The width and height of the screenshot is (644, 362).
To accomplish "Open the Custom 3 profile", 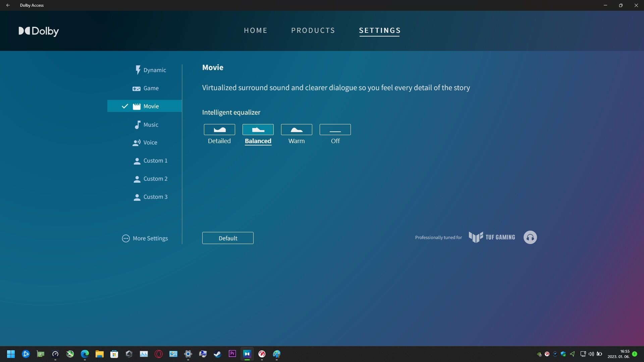I will click(x=151, y=197).
